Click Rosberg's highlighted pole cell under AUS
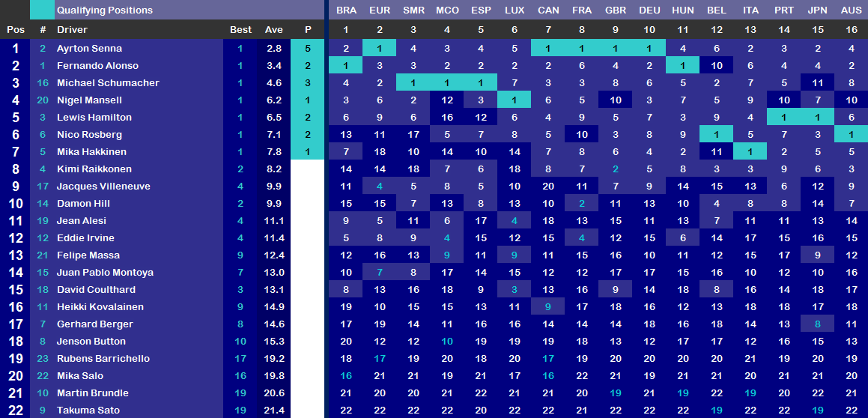Screen dimensions: 868x418 click(x=852, y=135)
